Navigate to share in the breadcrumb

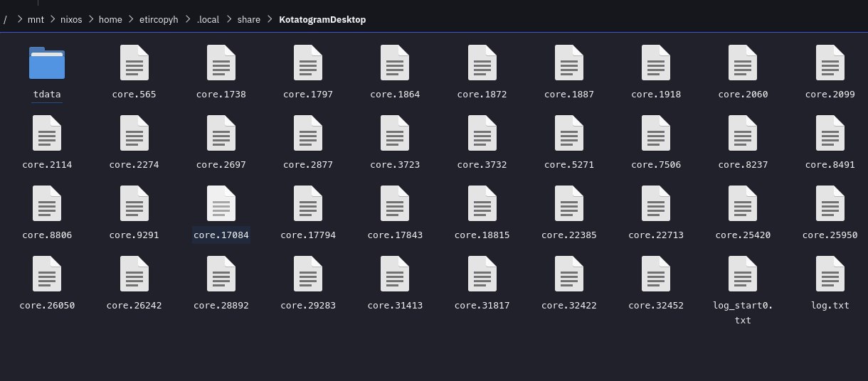coord(249,20)
